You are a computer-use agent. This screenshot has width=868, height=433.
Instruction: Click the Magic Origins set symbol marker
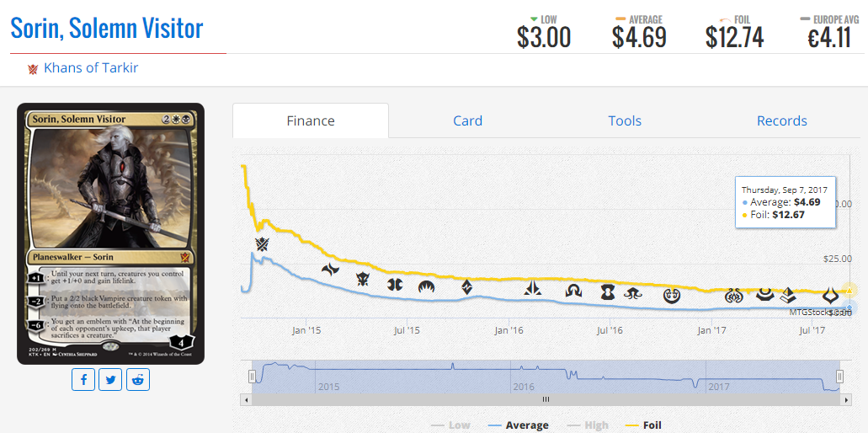[426, 286]
